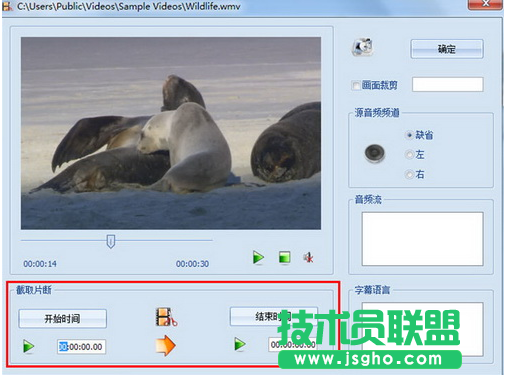This screenshot has height=375, width=505.
Task: Select the 缺省 audio channel radio button
Action: (409, 135)
